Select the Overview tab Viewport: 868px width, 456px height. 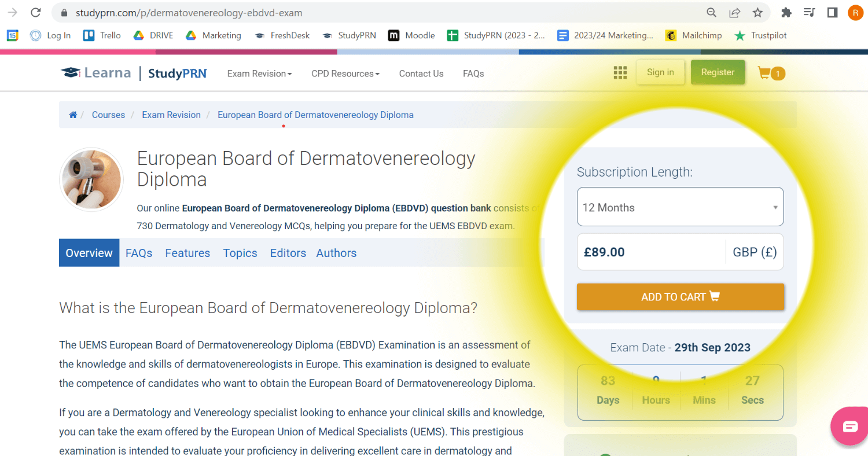89,253
